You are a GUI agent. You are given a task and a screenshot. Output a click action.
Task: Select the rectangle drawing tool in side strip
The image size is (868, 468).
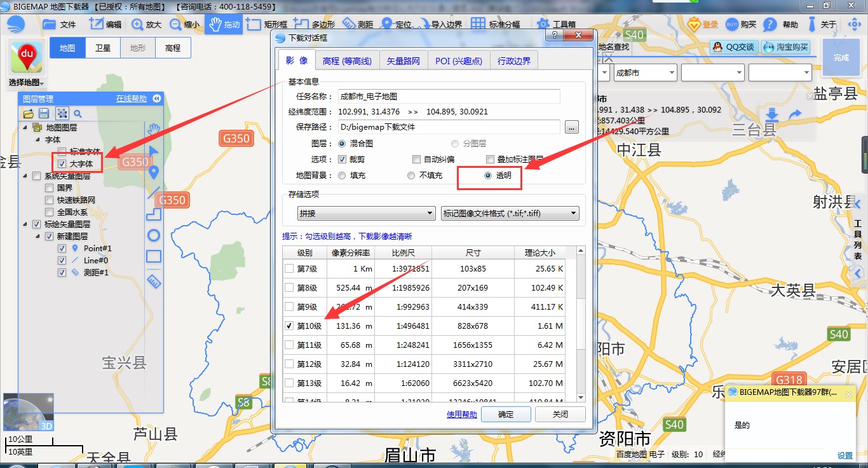[x=154, y=256]
